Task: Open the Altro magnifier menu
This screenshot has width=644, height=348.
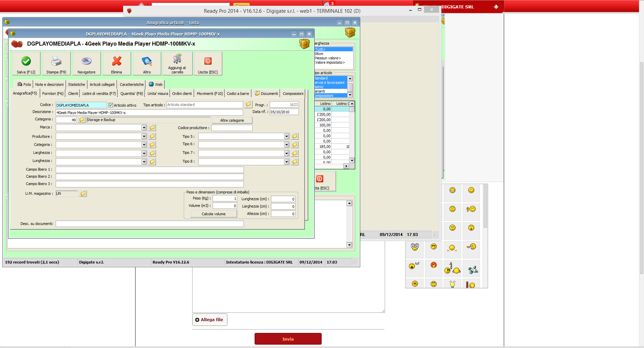Action: pyautogui.click(x=147, y=61)
